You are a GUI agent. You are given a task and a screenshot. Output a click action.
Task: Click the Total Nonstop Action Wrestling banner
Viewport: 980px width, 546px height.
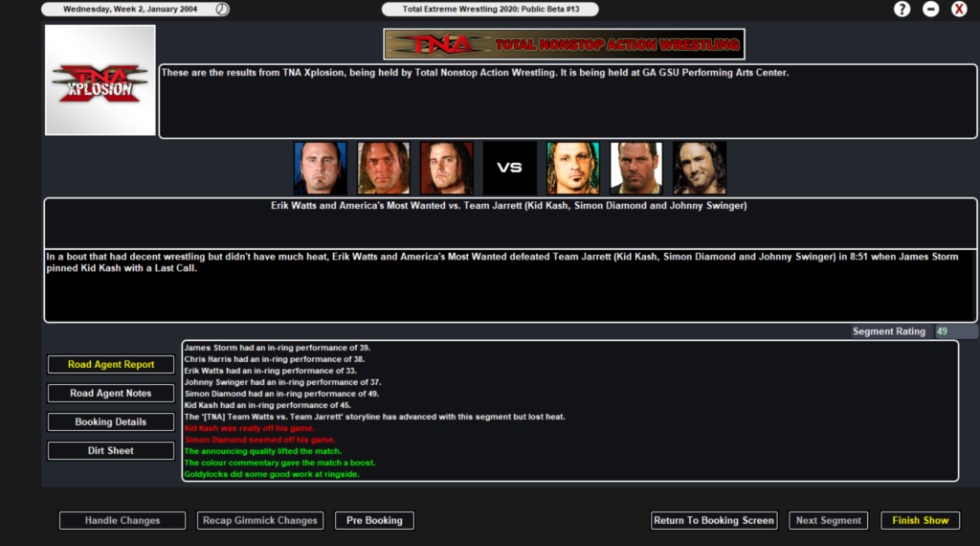pos(564,44)
